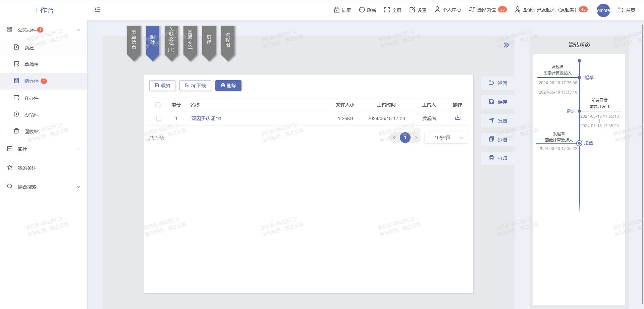The width and height of the screenshot is (644, 309).
Task: Click the 工作台 title
Action: pyautogui.click(x=44, y=10)
